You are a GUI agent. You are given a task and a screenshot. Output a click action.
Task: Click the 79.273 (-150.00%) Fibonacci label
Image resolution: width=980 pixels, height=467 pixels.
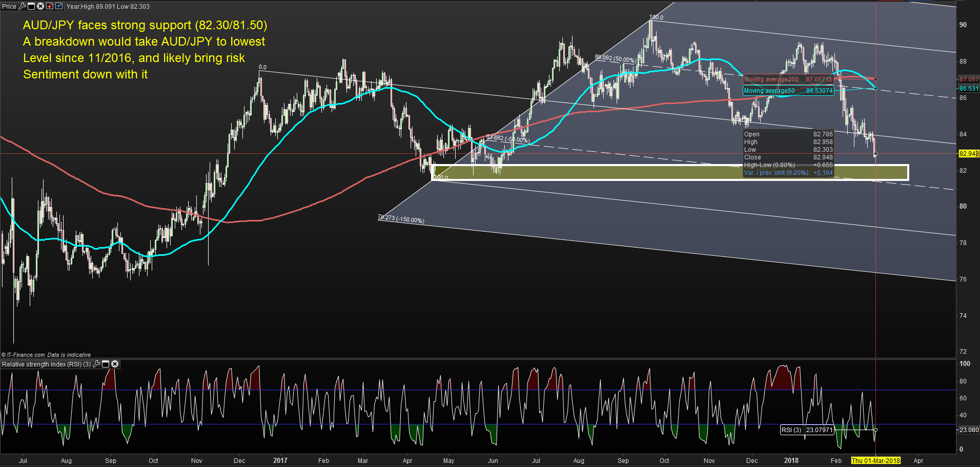[x=401, y=218]
